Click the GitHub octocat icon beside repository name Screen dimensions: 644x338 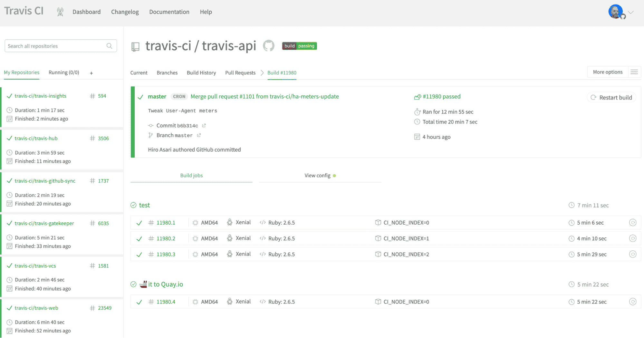[x=268, y=46]
